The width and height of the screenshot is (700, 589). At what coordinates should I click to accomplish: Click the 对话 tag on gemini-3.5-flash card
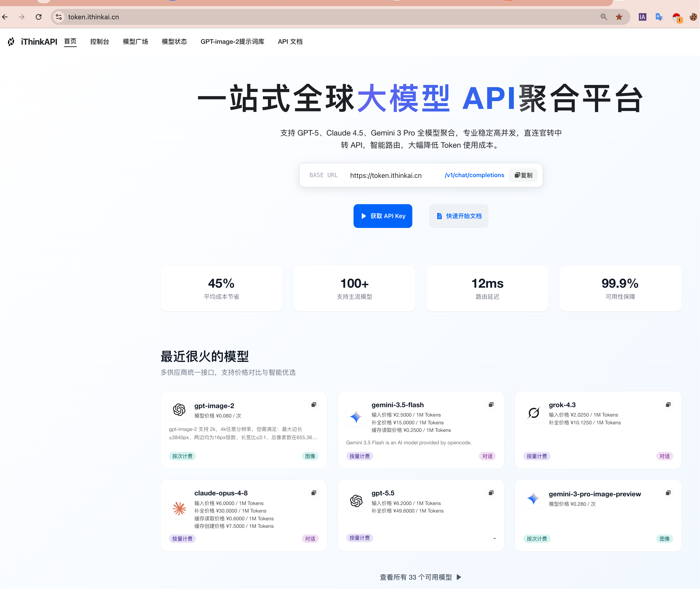[x=487, y=456]
